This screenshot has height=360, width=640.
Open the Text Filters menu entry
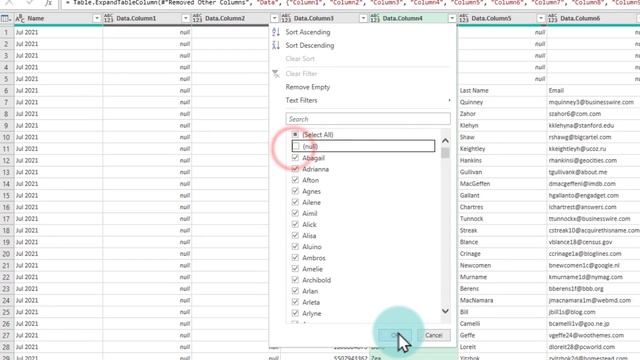click(301, 100)
